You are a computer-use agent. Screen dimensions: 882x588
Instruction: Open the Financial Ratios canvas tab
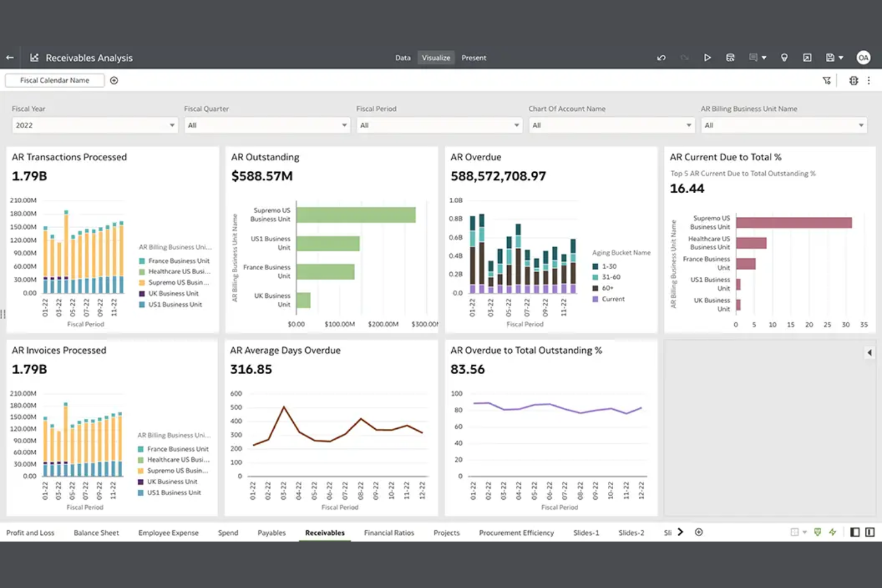click(x=389, y=533)
